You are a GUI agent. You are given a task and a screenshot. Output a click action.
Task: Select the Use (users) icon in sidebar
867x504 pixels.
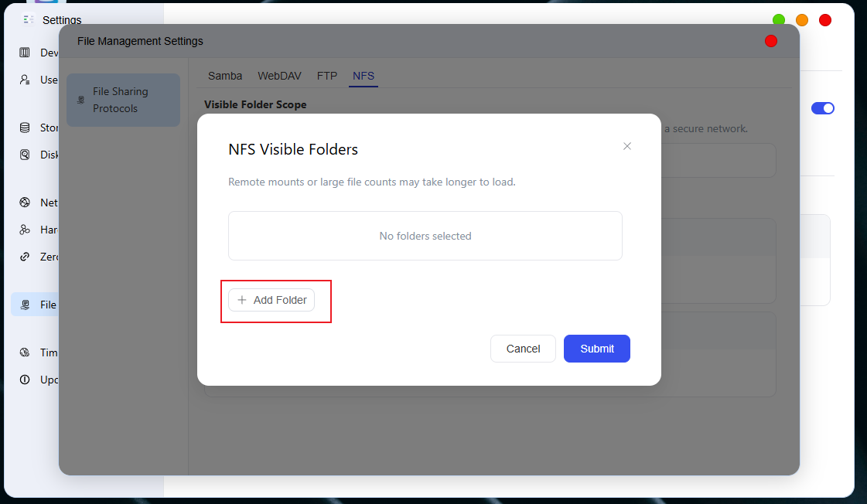[x=25, y=80]
